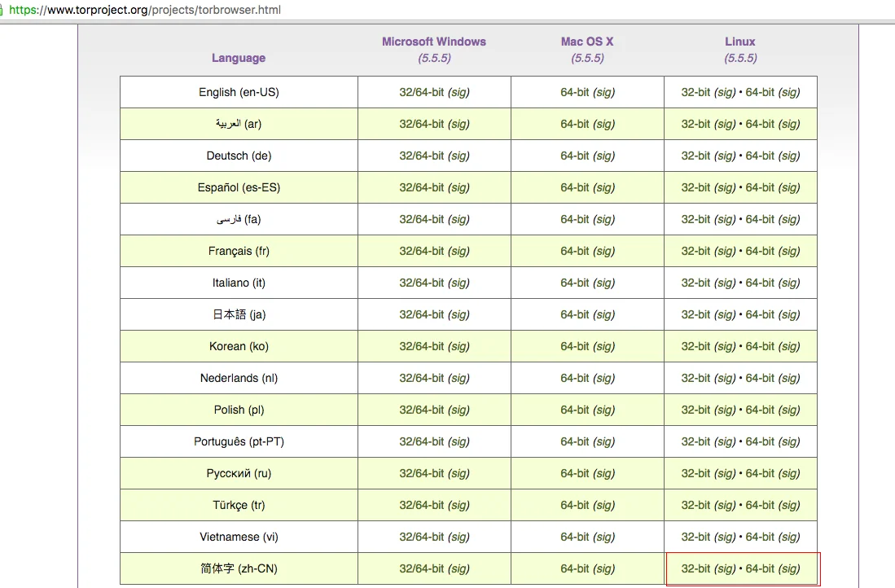895x588 pixels.
Task: Download zh-CN Linux 32-bit build
Action: pos(695,568)
